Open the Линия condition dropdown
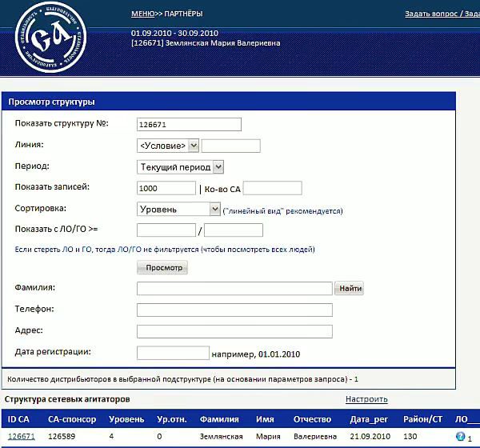Screen dimensions: 480x448 pos(167,146)
